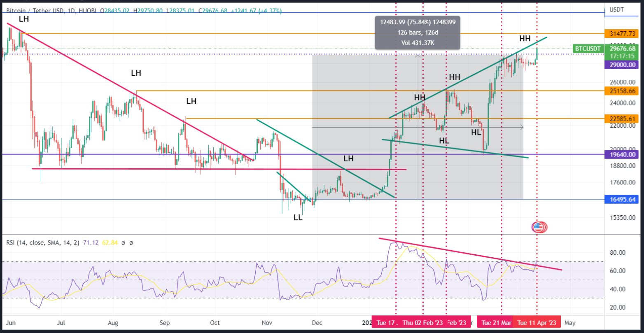Select the 22585.61 orange price label
Screen dimensions: 644x333
(621, 119)
